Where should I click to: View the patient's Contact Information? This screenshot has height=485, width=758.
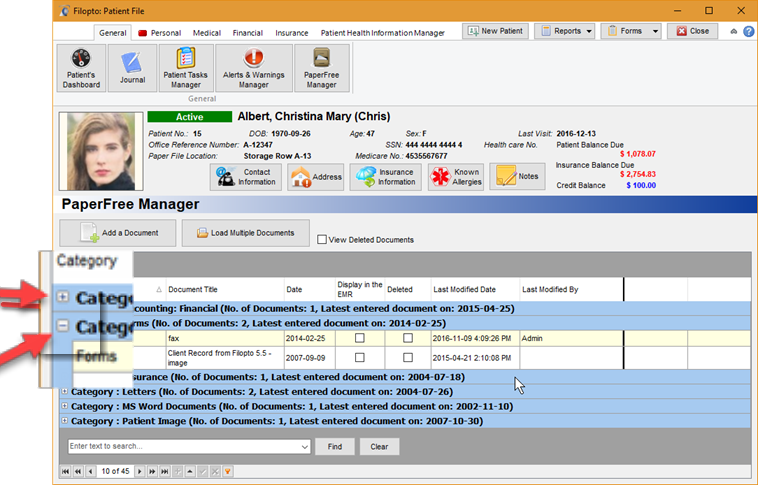coord(246,177)
